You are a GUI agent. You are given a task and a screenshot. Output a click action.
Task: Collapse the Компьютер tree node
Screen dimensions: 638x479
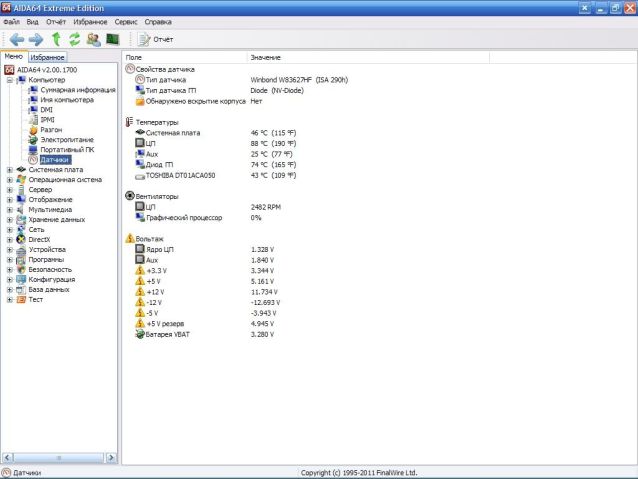(9, 80)
